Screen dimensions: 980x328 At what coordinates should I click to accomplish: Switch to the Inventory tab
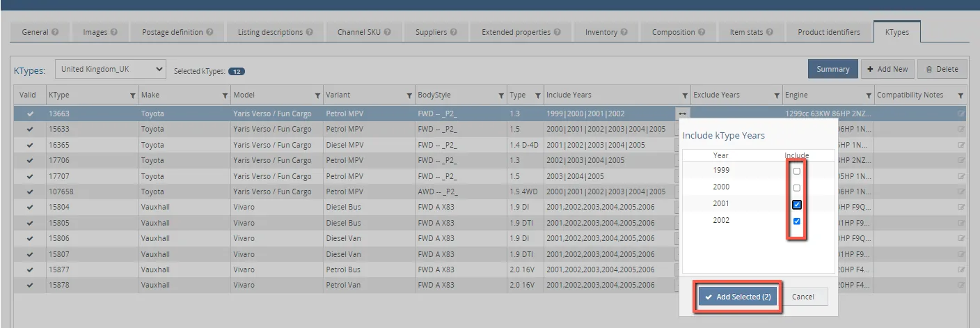click(606, 32)
